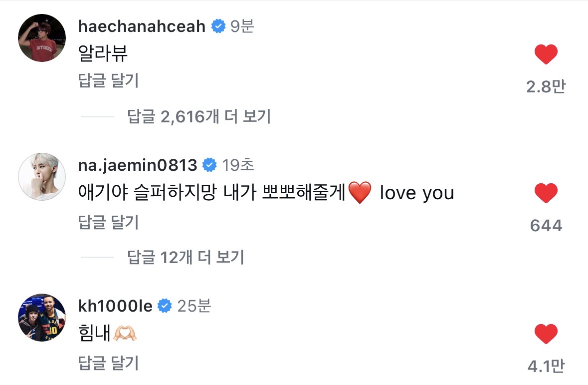Click the verified badge beside kh1000le
The width and height of the screenshot is (588, 385).
click(x=165, y=306)
